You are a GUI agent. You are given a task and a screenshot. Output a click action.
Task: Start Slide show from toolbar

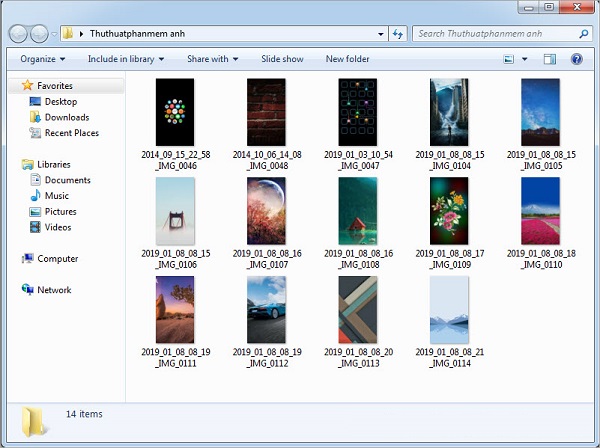coord(282,59)
